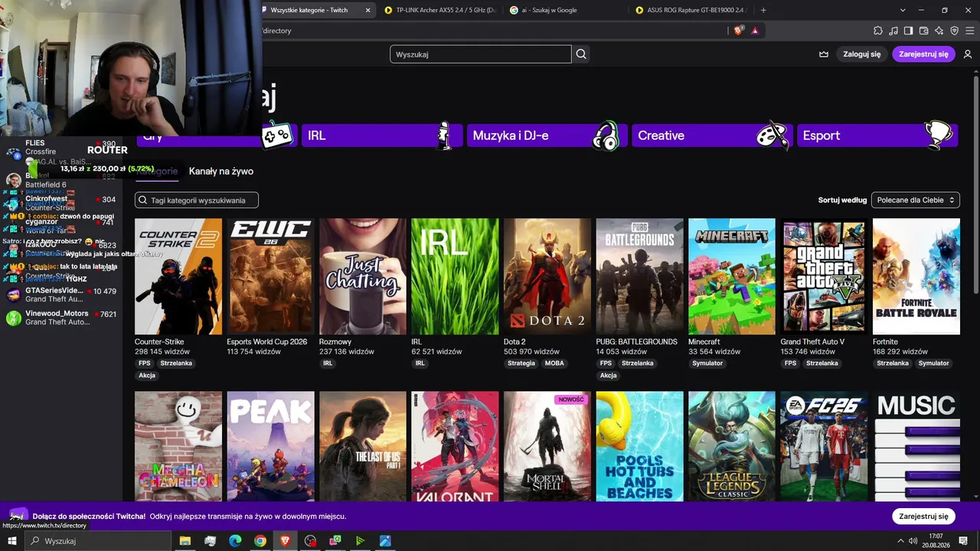The height and width of the screenshot is (551, 980).
Task: Click the Windows taskbar Wyszukaj search box
Action: (x=98, y=541)
